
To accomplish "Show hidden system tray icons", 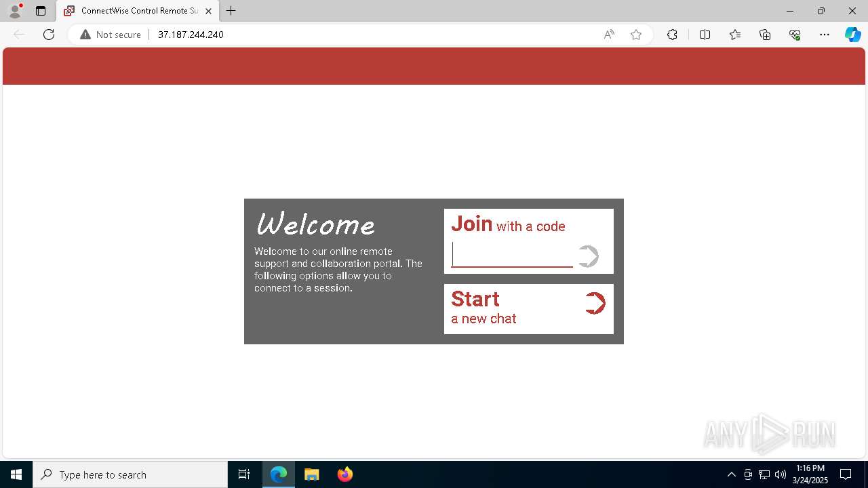I will 731,474.
